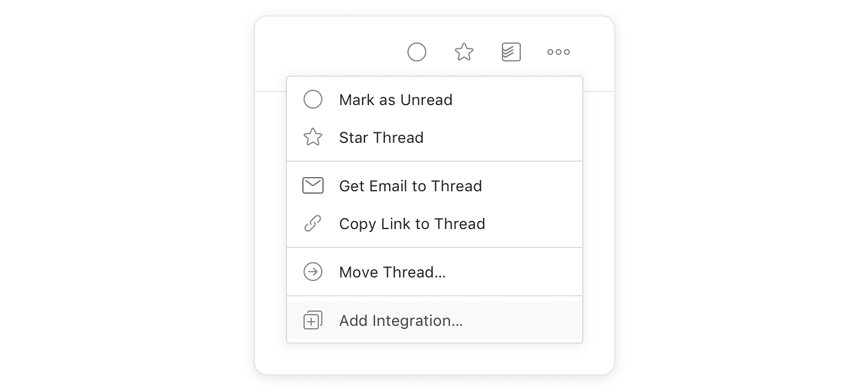Click the circle icon next to Mark as Unread
The image size is (868, 392).
(313, 99)
